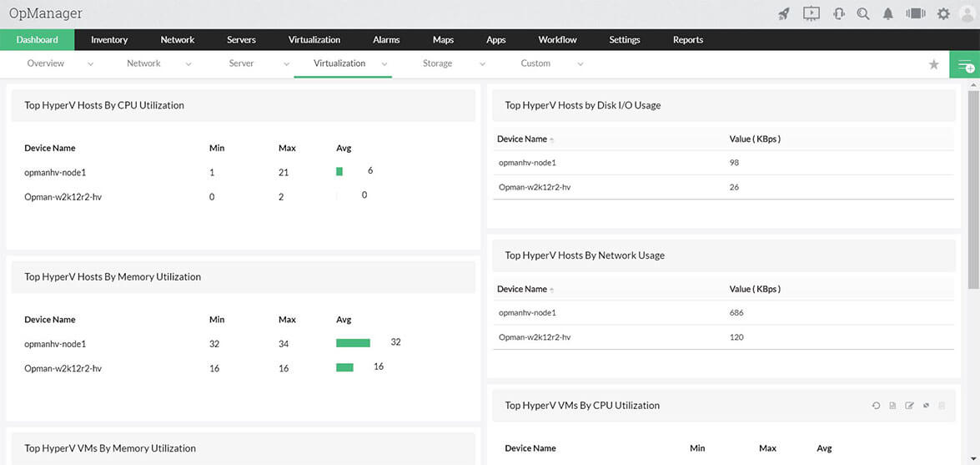Click the green add widget button
Image resolution: width=980 pixels, height=465 pixels.
[x=964, y=63]
